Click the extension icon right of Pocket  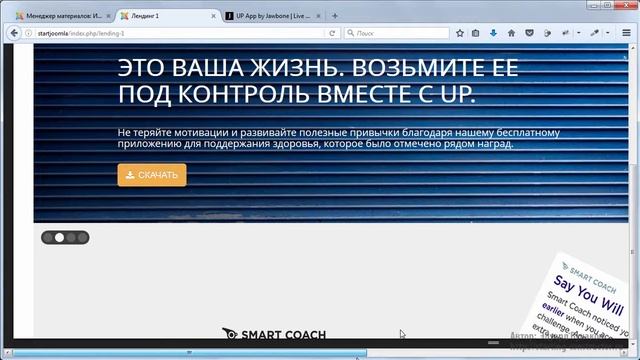tap(547, 33)
